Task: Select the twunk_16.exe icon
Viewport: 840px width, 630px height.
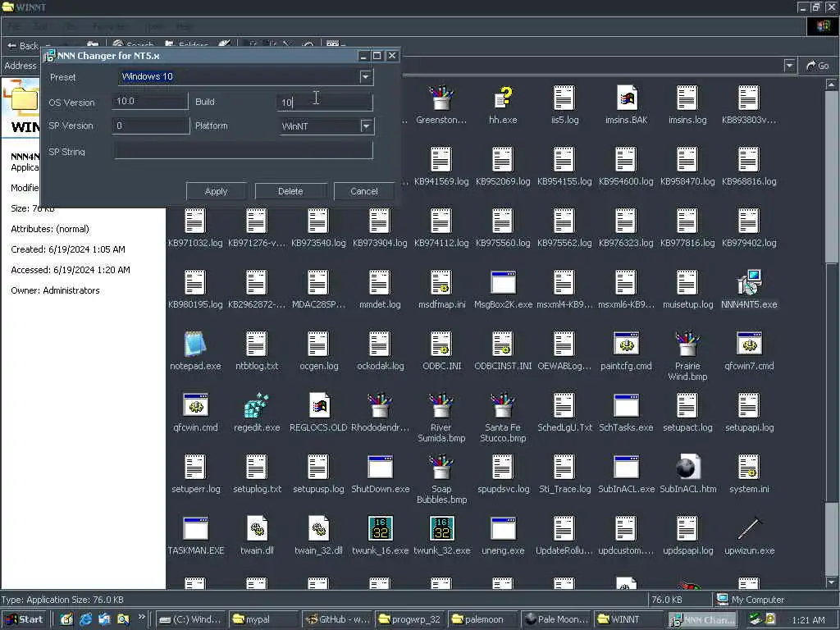Action: coord(380,528)
